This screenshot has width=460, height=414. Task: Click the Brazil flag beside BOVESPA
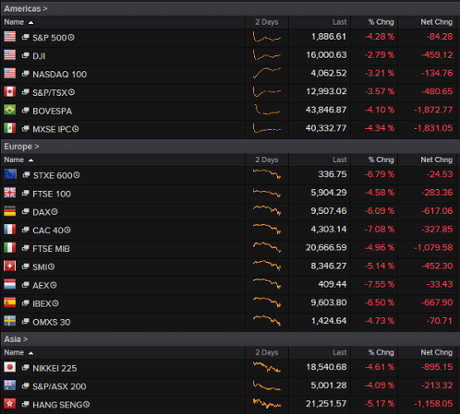pos(10,110)
